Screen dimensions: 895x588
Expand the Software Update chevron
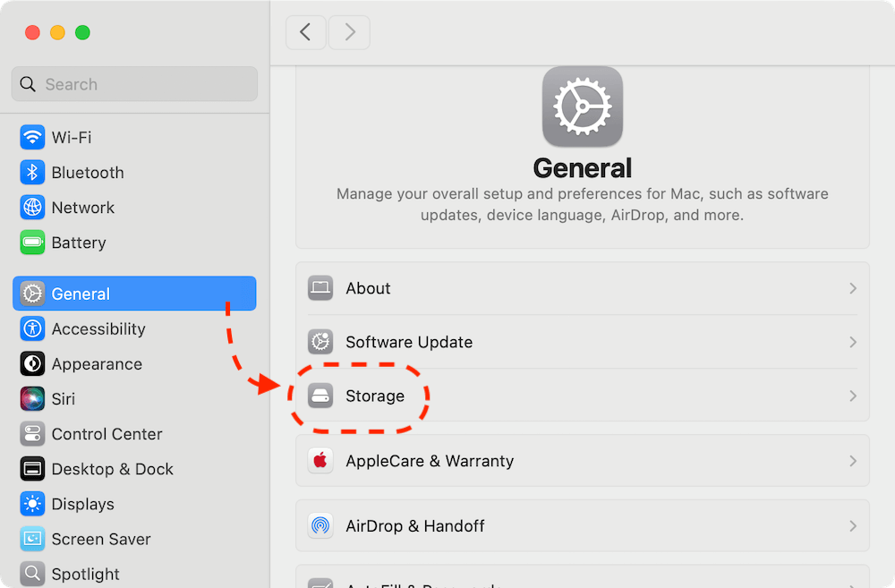pos(852,342)
